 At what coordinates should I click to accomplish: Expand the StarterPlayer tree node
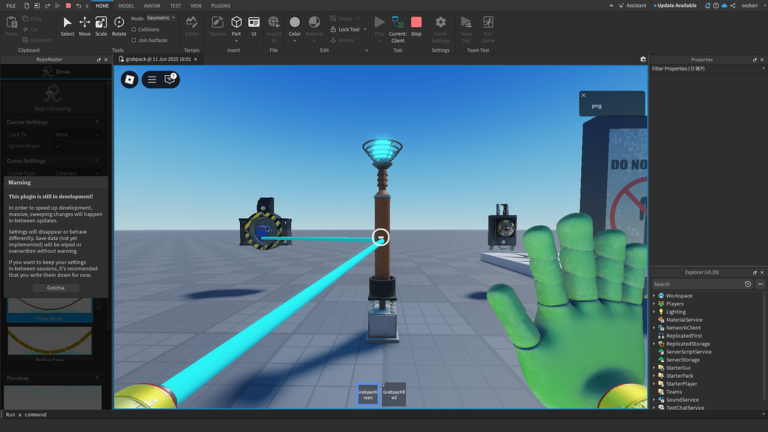[654, 384]
